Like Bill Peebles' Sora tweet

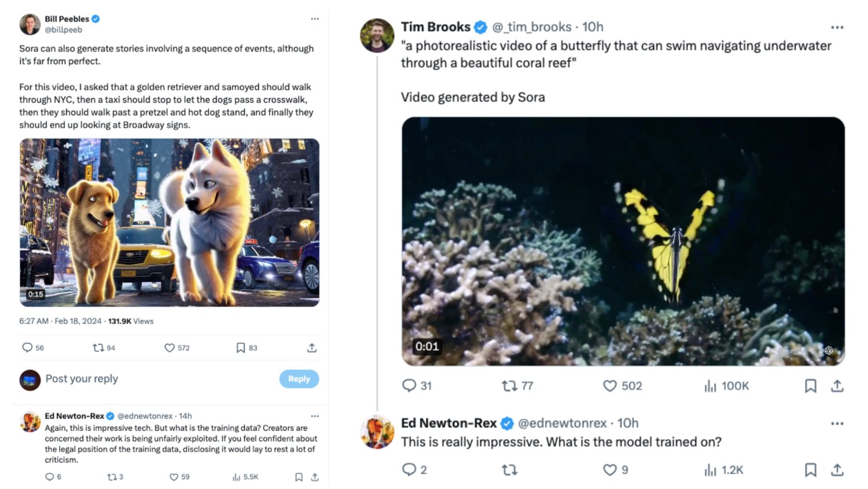click(170, 348)
